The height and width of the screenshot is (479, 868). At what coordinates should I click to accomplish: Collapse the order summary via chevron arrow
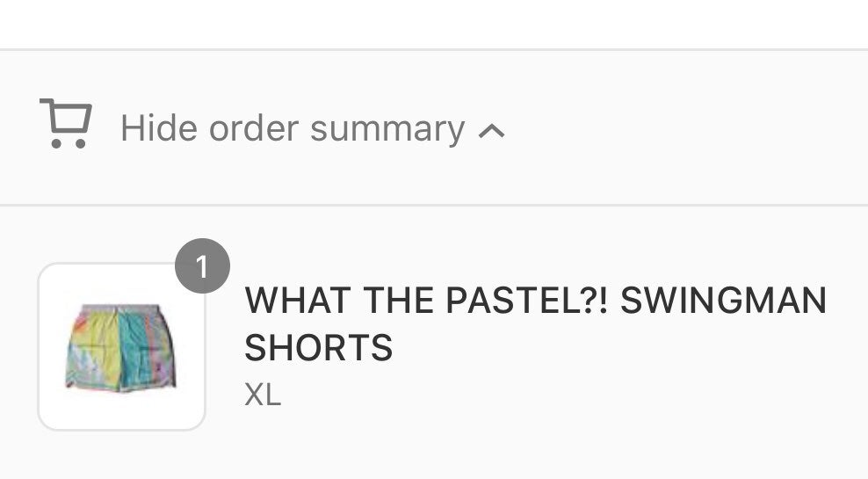(x=492, y=131)
